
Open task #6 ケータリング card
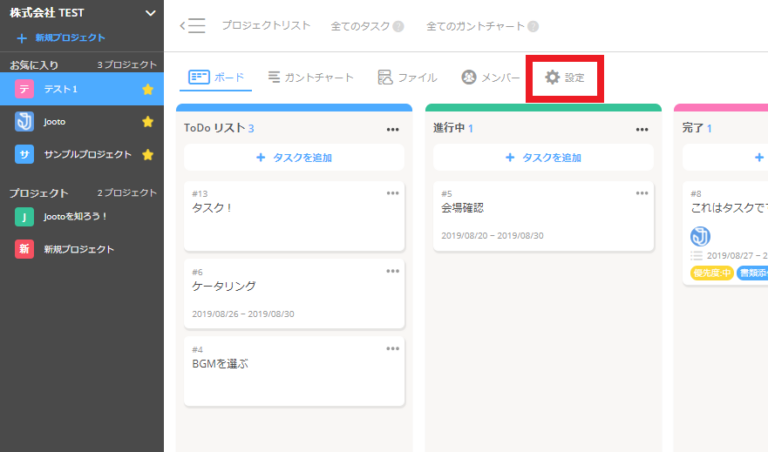tap(294, 294)
